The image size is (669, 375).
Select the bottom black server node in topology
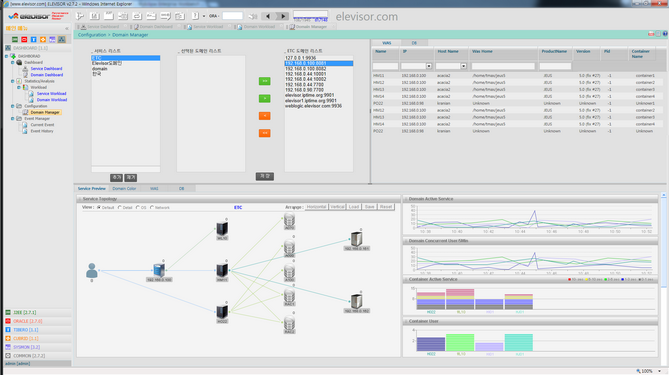[222, 312]
